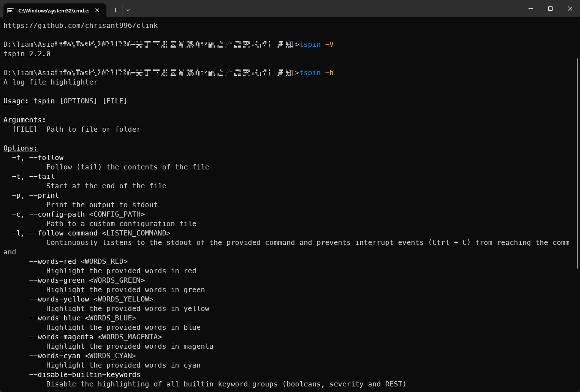
Task: Click the '--words-cyan <WORDS_CYAN>' option
Action: [x=83, y=356]
